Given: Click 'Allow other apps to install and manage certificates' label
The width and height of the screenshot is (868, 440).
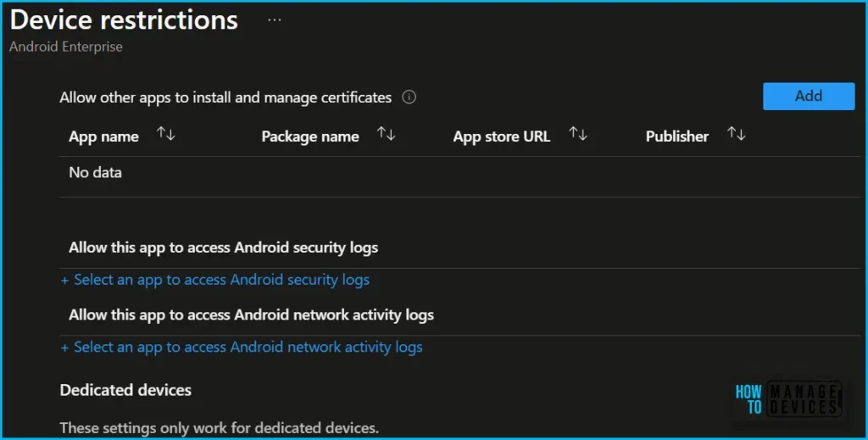Looking at the screenshot, I should coord(225,98).
